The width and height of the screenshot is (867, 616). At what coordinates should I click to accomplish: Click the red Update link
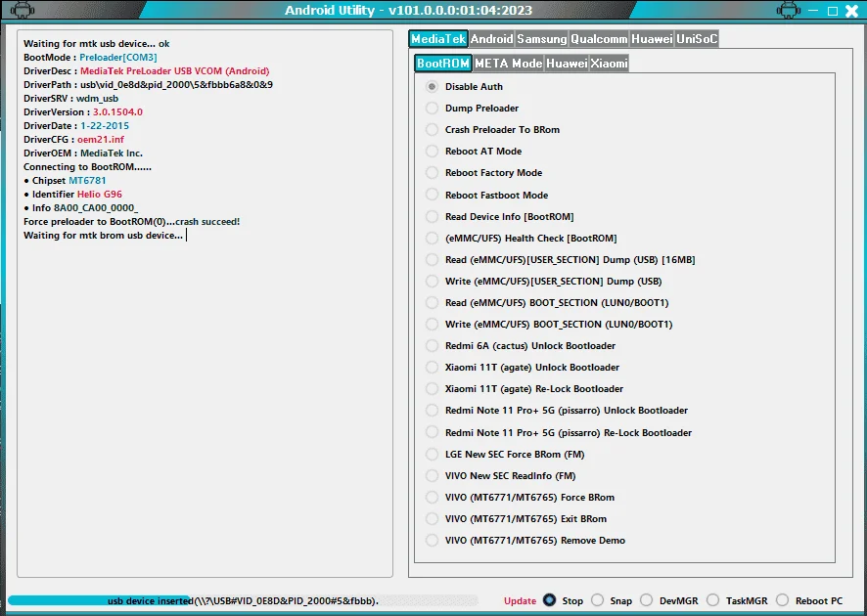[x=520, y=601]
